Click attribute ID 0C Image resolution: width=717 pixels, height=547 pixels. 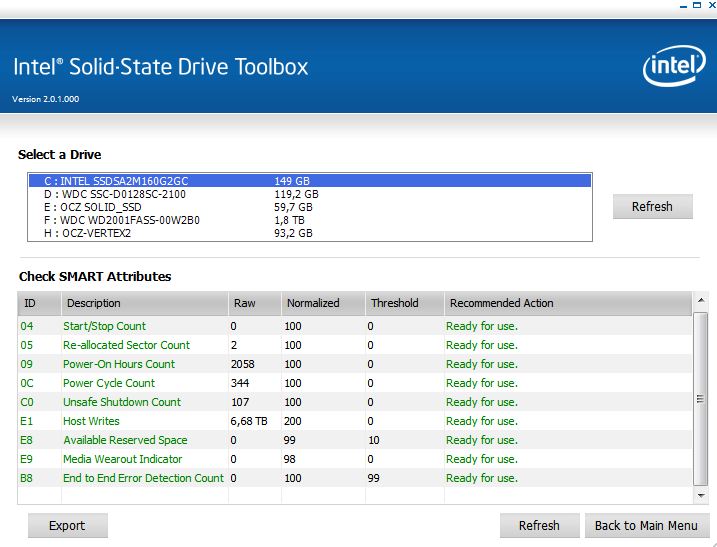[27, 383]
